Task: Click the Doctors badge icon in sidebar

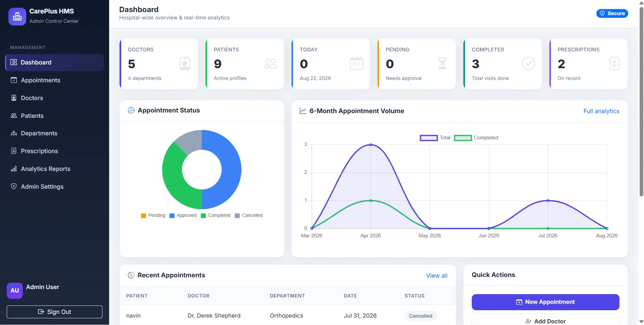Action: coord(14,98)
